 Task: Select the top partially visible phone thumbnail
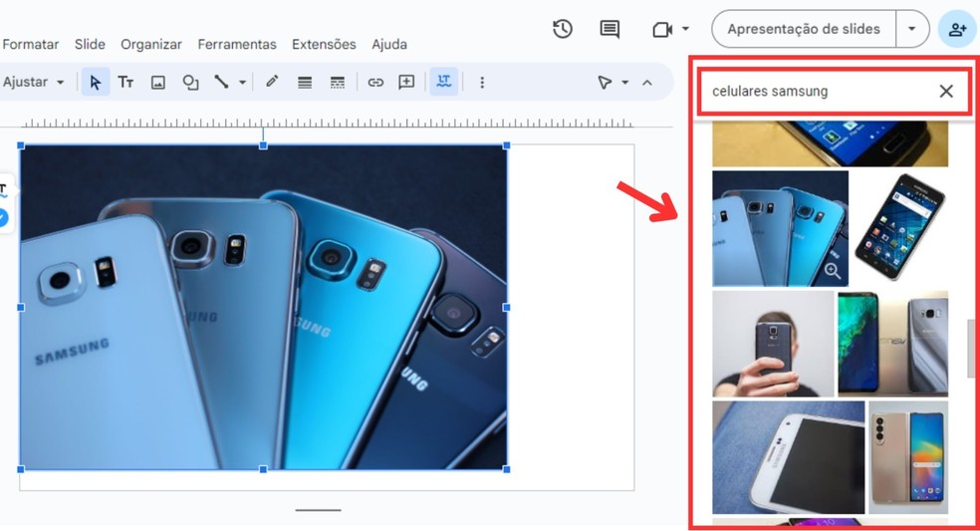[830, 143]
